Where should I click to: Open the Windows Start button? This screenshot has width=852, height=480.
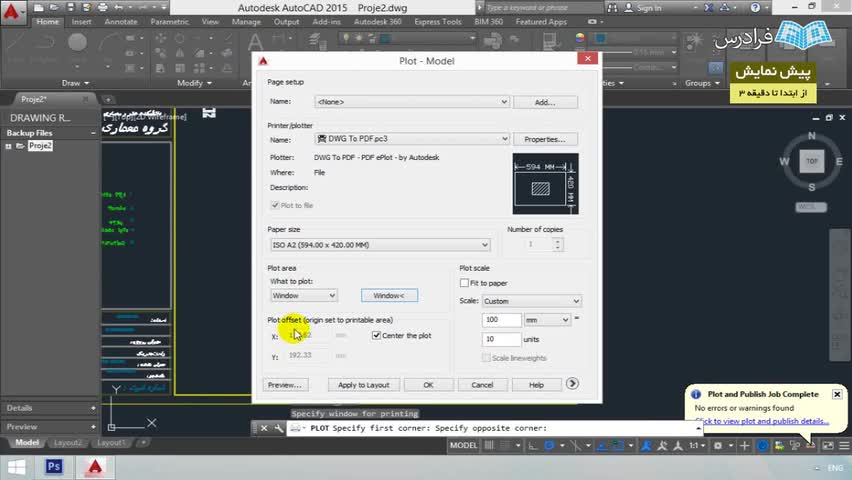[x=16, y=467]
